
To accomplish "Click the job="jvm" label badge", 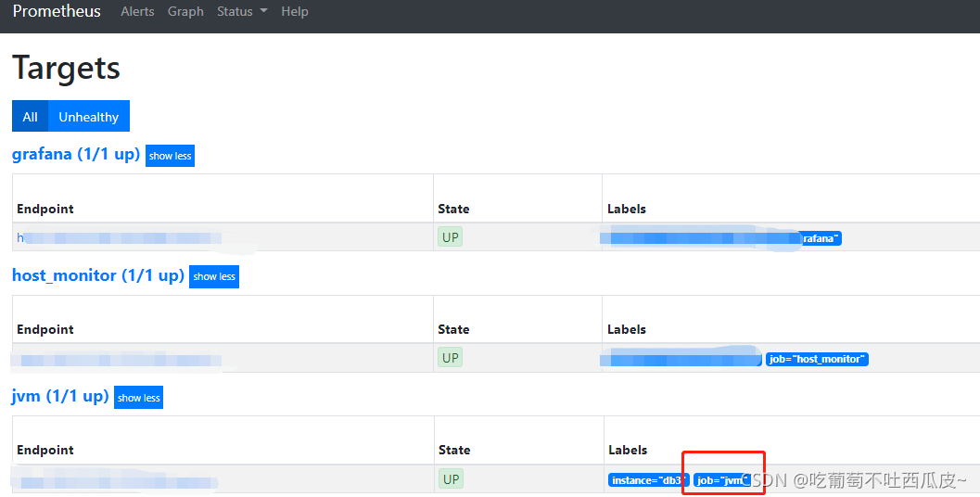I will [721, 480].
